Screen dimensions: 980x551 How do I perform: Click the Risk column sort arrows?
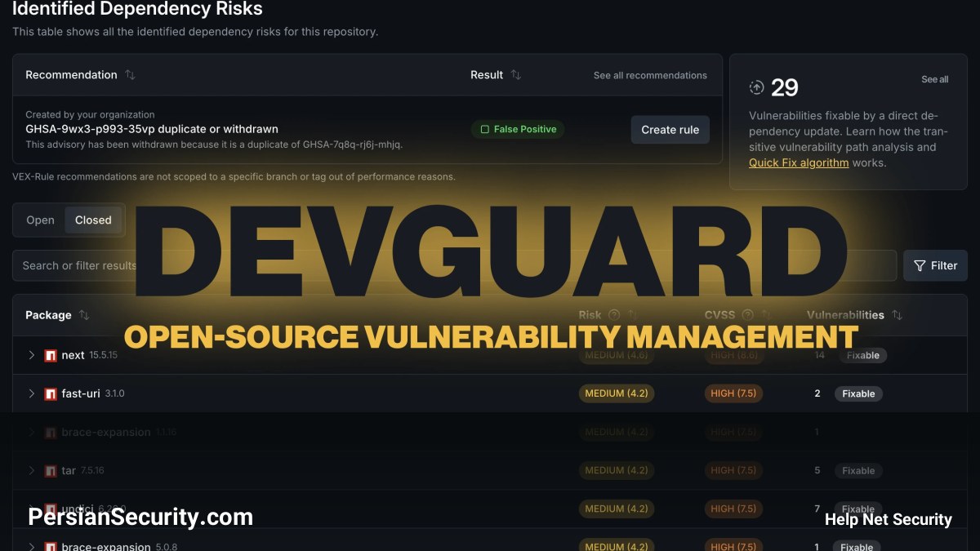tap(631, 315)
